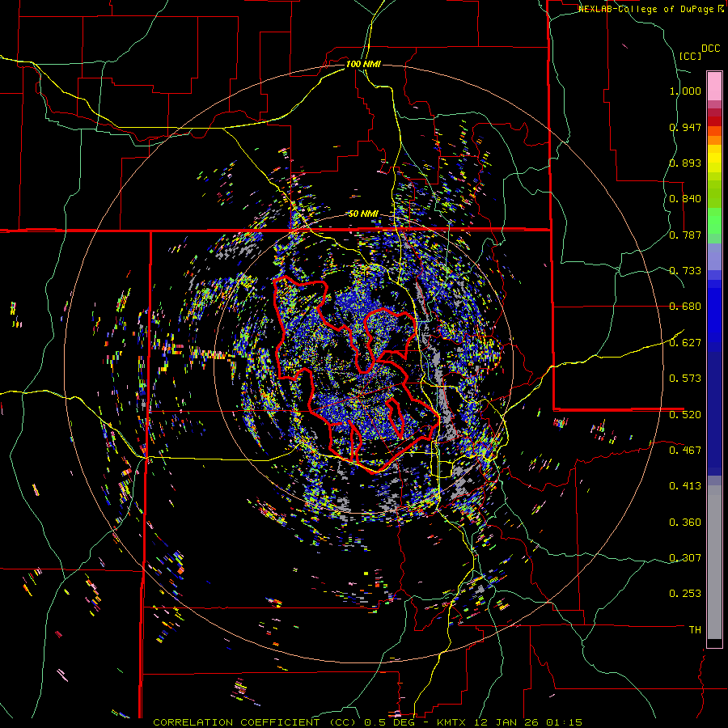Screen dimensions: 728x728
Task: Click the 0.893 legend value
Action: click(x=685, y=163)
